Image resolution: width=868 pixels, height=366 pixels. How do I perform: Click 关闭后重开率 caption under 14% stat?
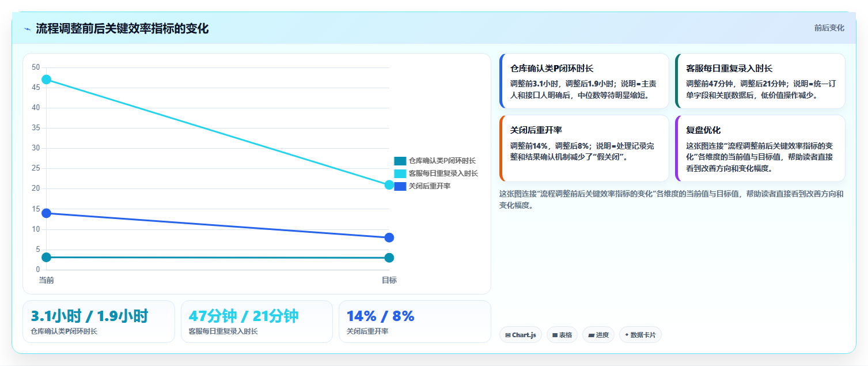pyautogui.click(x=367, y=332)
